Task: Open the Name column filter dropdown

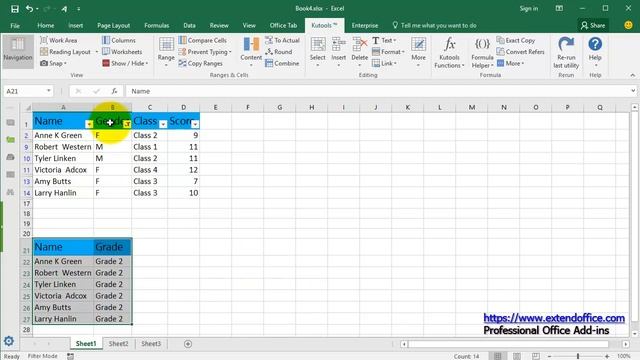Action: [x=89, y=124]
